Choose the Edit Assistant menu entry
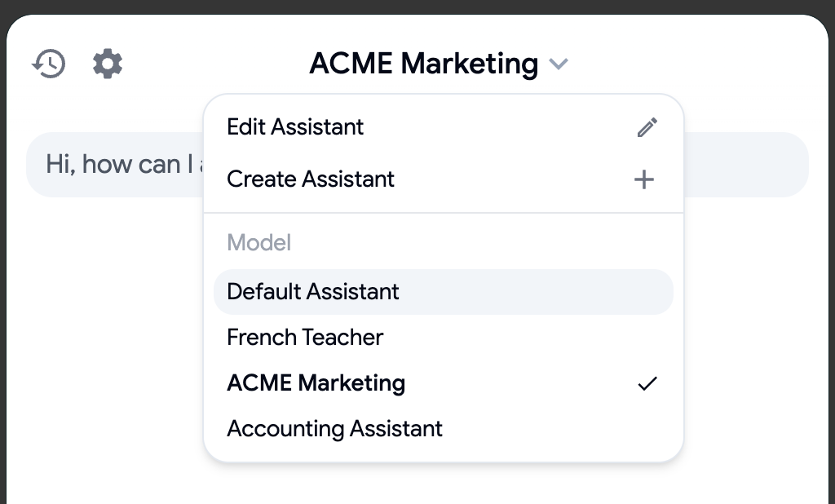835x504 pixels. (295, 127)
